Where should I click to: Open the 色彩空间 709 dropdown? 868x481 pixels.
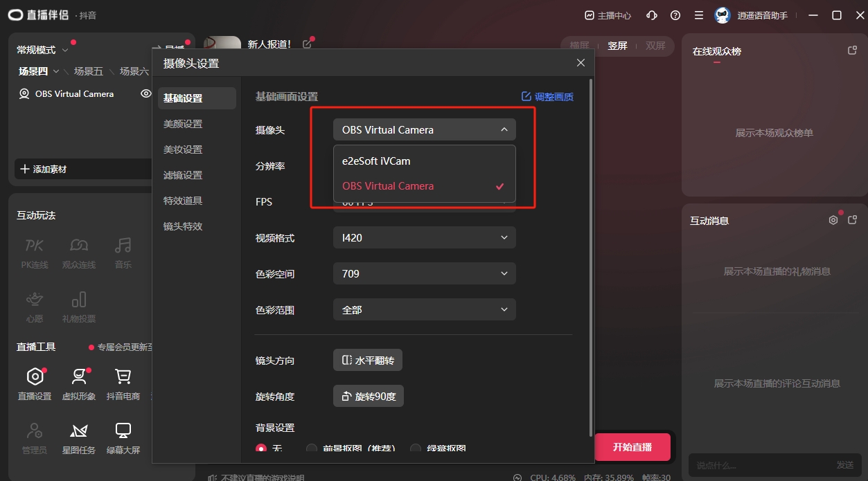coord(425,273)
